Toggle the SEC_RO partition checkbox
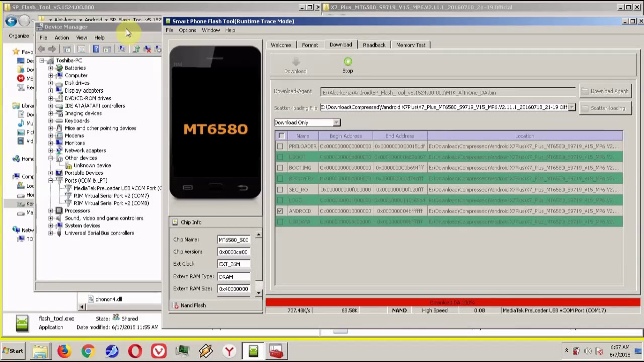Image resolution: width=644 pixels, height=362 pixels. (x=280, y=190)
